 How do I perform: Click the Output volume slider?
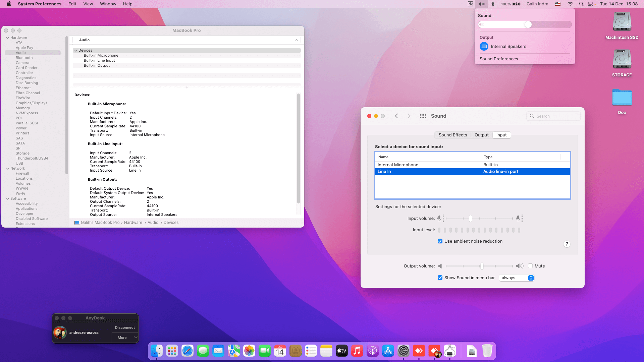click(479, 266)
